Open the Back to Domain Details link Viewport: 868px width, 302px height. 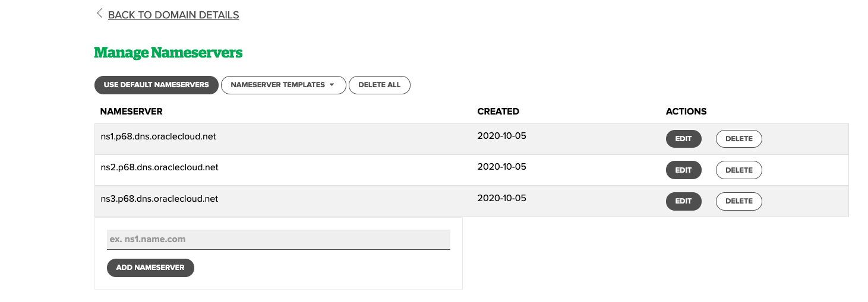tap(173, 15)
